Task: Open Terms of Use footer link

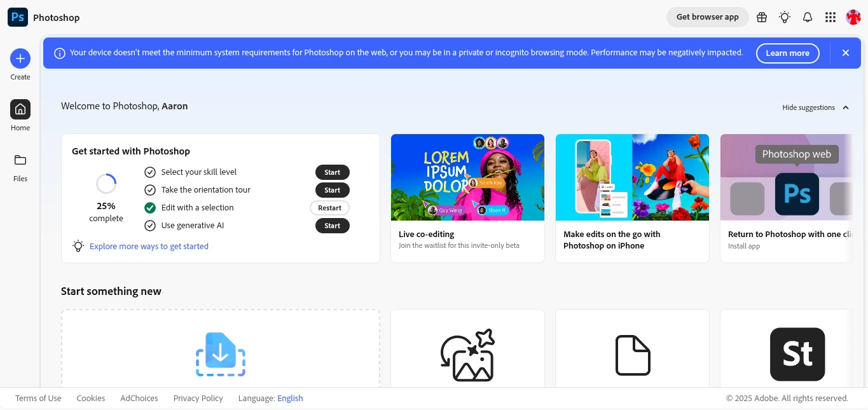Action: (38, 399)
